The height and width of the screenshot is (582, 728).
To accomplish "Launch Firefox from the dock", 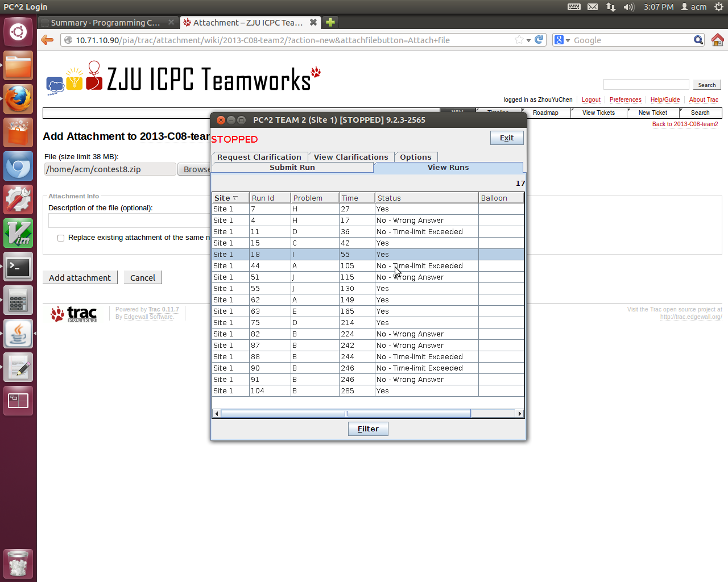I will coord(18,99).
